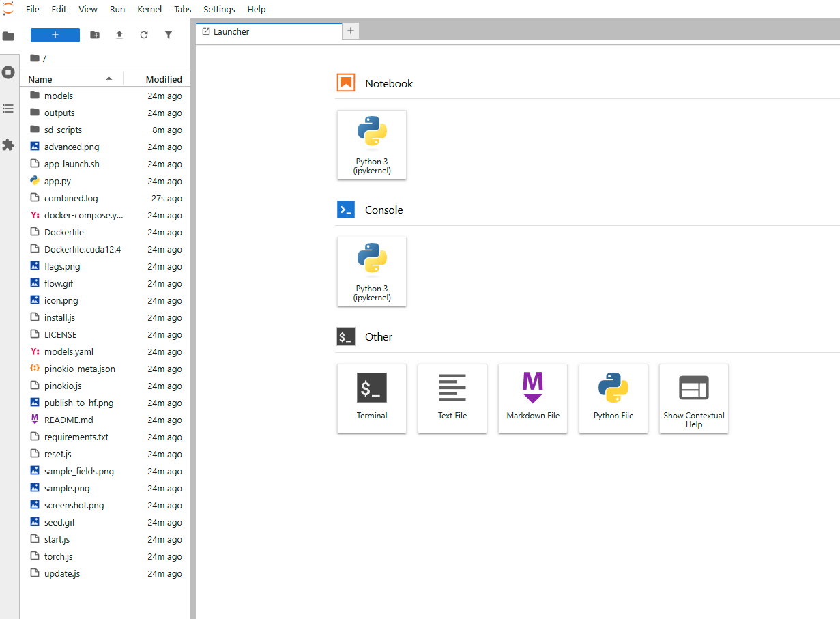Open Running Terminals and Kernels sidebar icon
Viewport: 840px width, 619px height.
pyautogui.click(x=8, y=72)
